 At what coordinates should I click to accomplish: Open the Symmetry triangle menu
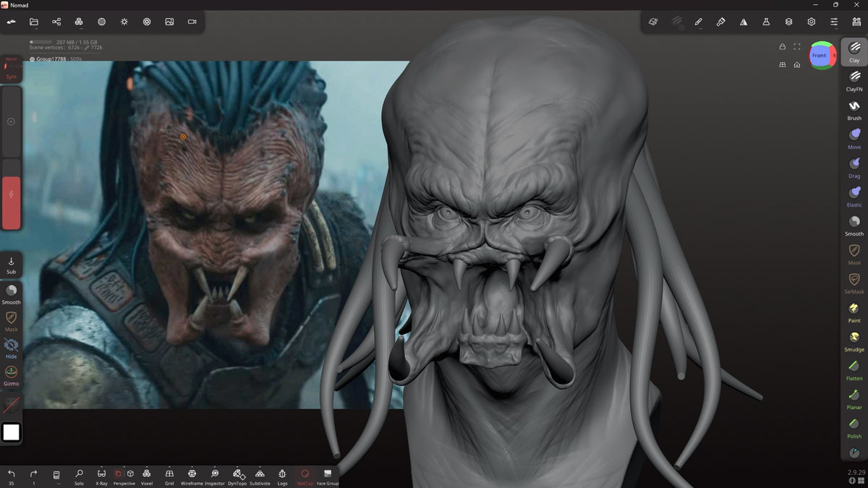743,22
